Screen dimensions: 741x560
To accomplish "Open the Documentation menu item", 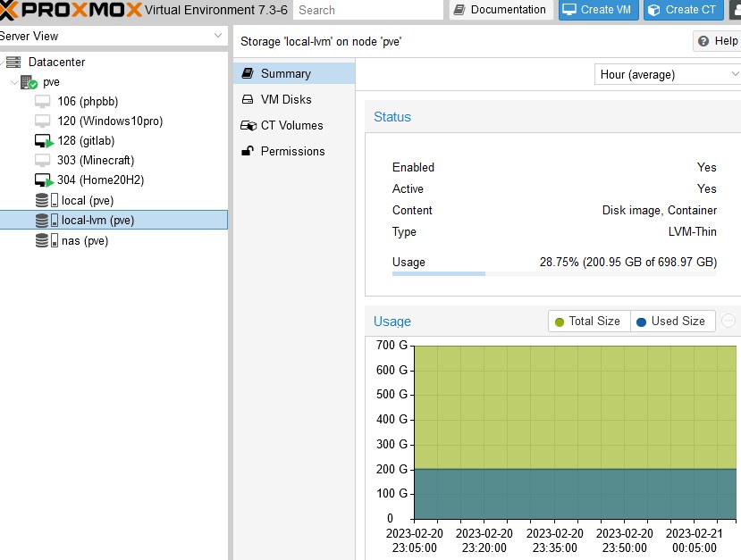I will (502, 10).
